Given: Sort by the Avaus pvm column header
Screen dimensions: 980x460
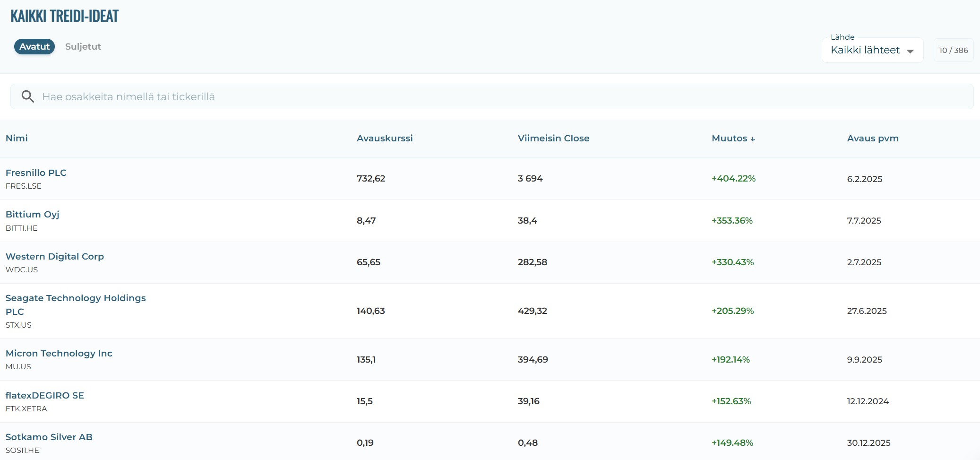Looking at the screenshot, I should (872, 139).
